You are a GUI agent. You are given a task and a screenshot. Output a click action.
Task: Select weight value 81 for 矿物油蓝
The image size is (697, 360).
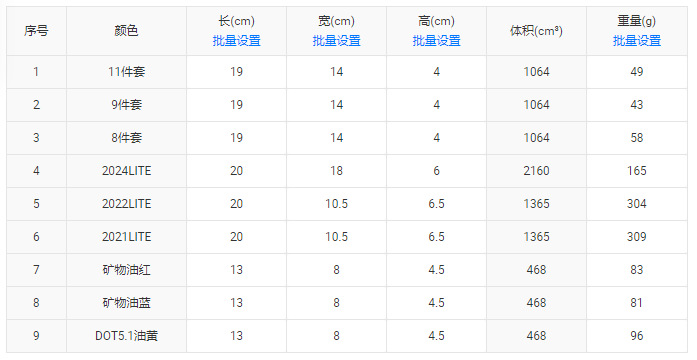(637, 303)
